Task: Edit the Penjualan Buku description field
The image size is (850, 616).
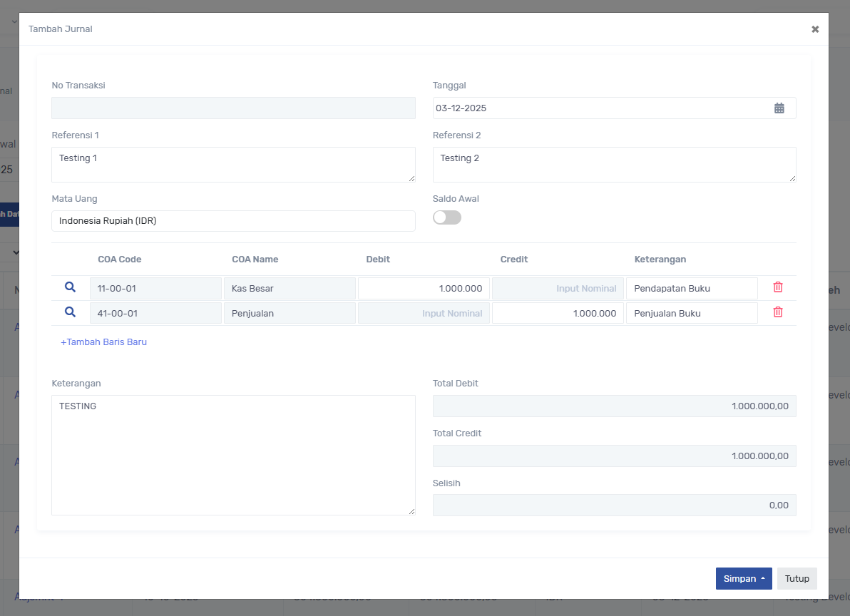Action: pyautogui.click(x=692, y=314)
